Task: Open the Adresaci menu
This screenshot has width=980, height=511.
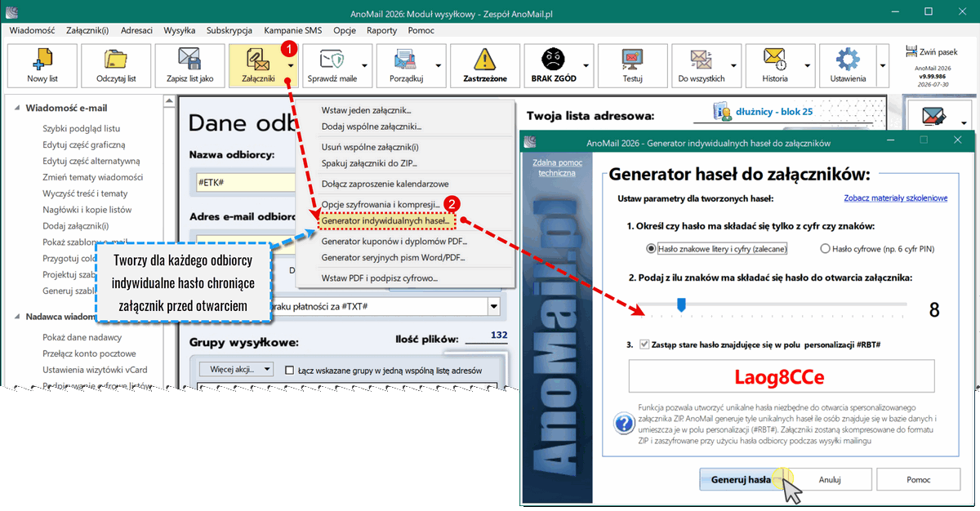Action: coord(136,30)
